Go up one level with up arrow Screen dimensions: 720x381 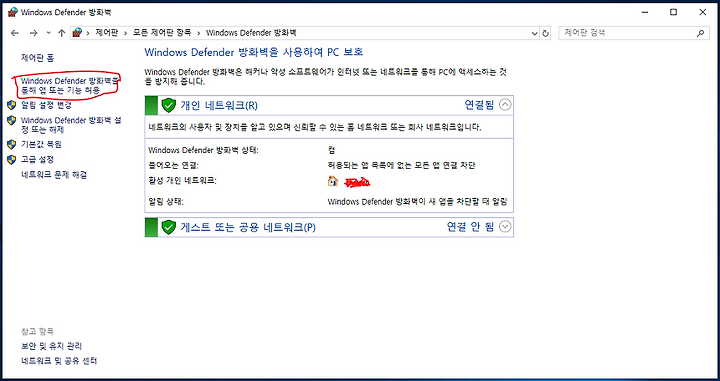62,33
